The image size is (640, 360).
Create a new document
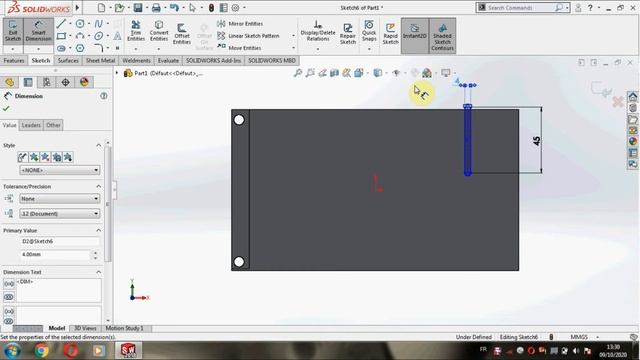[x=102, y=7]
